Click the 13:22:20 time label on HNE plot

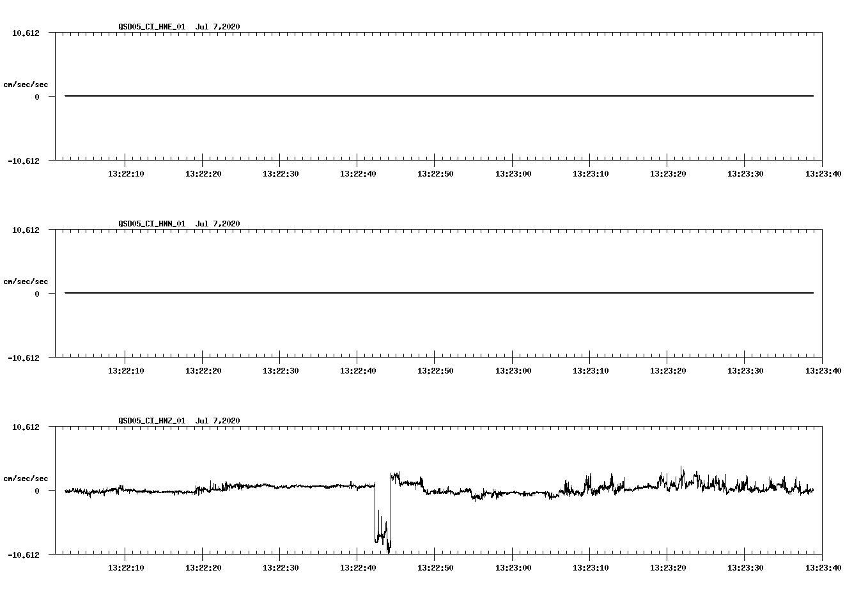(203, 174)
